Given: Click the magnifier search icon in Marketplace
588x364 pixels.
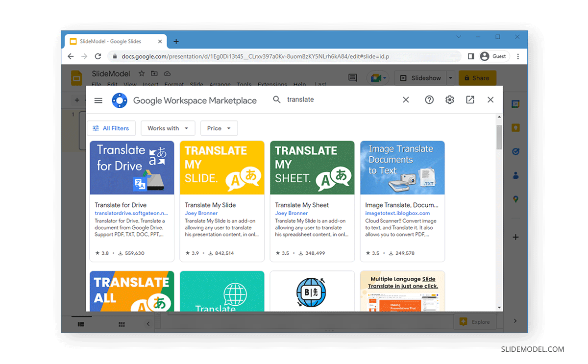Looking at the screenshot, I should coord(277,99).
